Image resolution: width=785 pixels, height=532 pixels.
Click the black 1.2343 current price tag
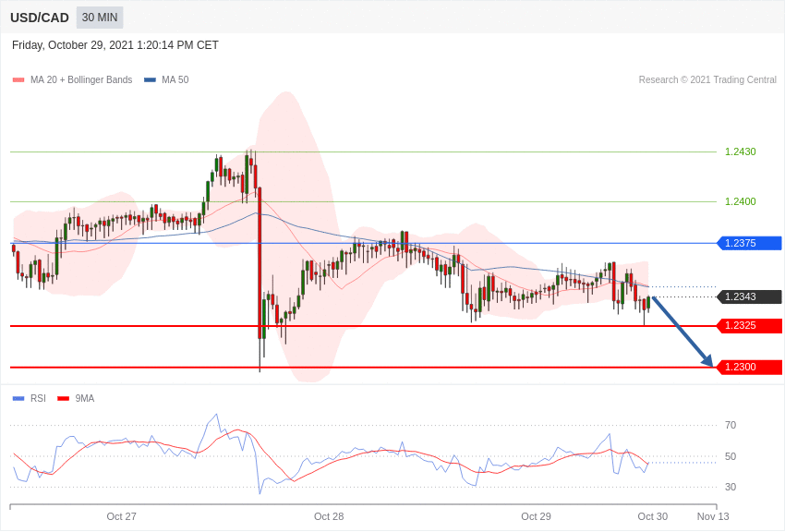pos(749,296)
